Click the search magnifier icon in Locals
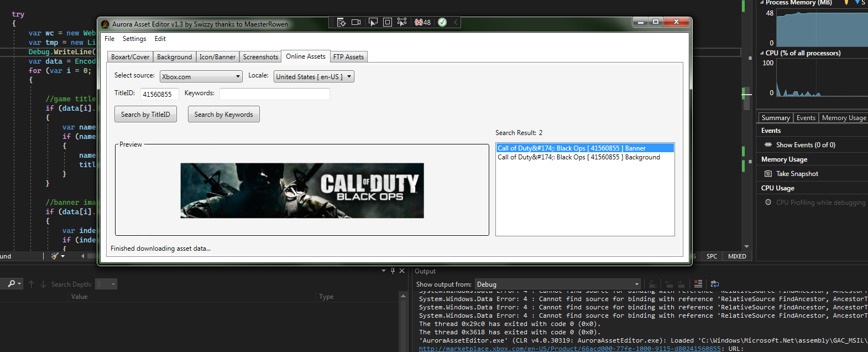 [x=12, y=284]
